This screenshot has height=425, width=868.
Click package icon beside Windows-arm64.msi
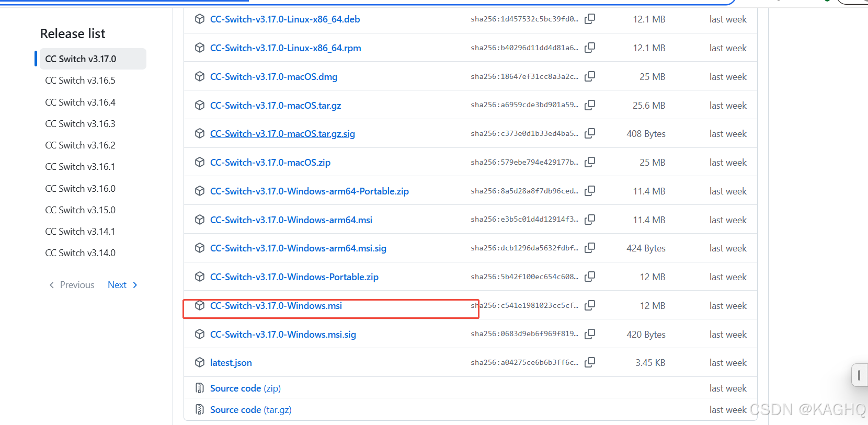click(200, 220)
